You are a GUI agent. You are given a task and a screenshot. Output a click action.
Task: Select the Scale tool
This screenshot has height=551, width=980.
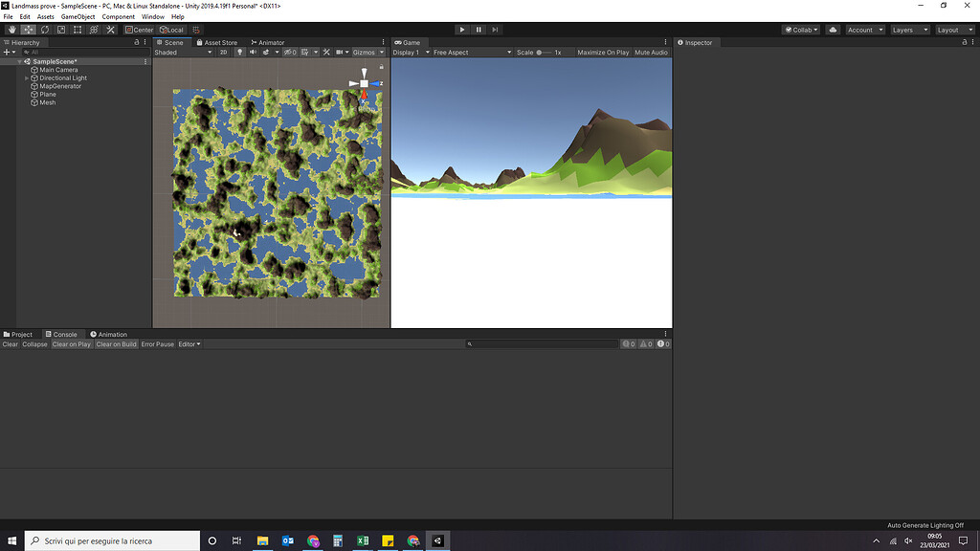(x=59, y=30)
